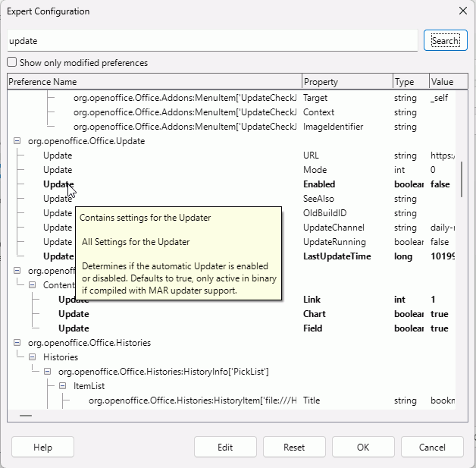Image resolution: width=476 pixels, height=468 pixels.
Task: Click the search text field containing 'update'
Action: point(212,41)
